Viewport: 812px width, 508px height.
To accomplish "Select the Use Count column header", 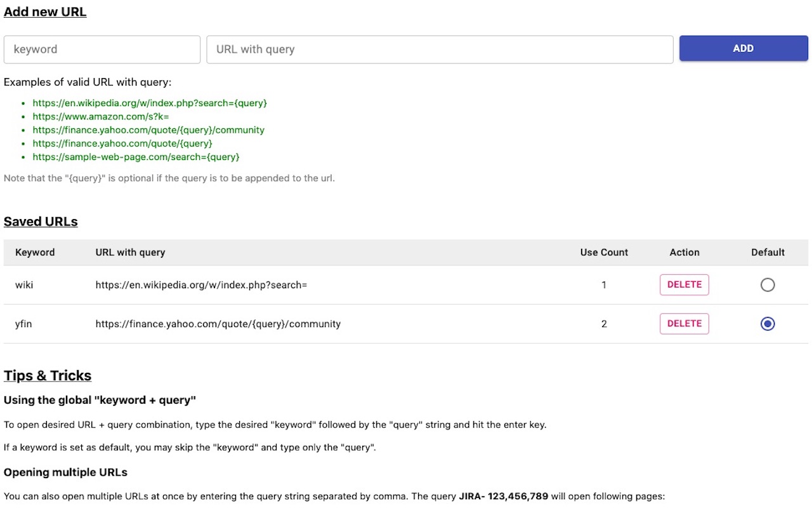I will [x=603, y=252].
